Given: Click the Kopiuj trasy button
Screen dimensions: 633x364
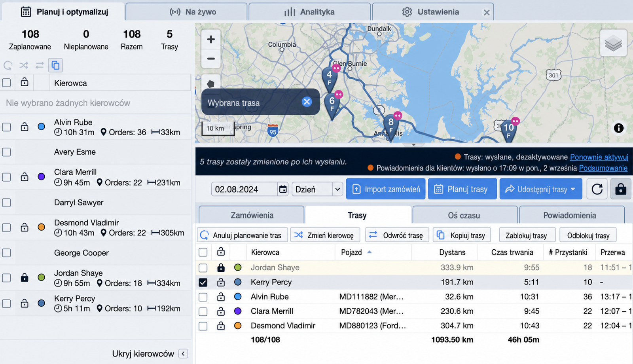Looking at the screenshot, I should point(462,235).
